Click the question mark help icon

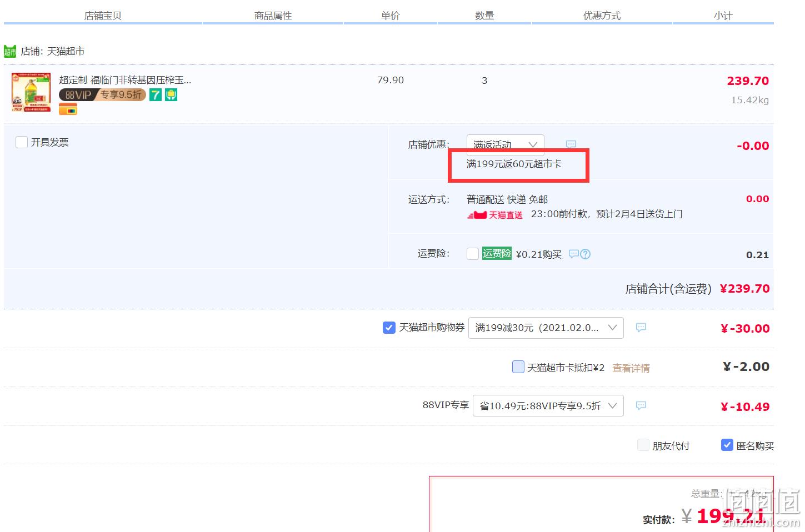(x=586, y=254)
